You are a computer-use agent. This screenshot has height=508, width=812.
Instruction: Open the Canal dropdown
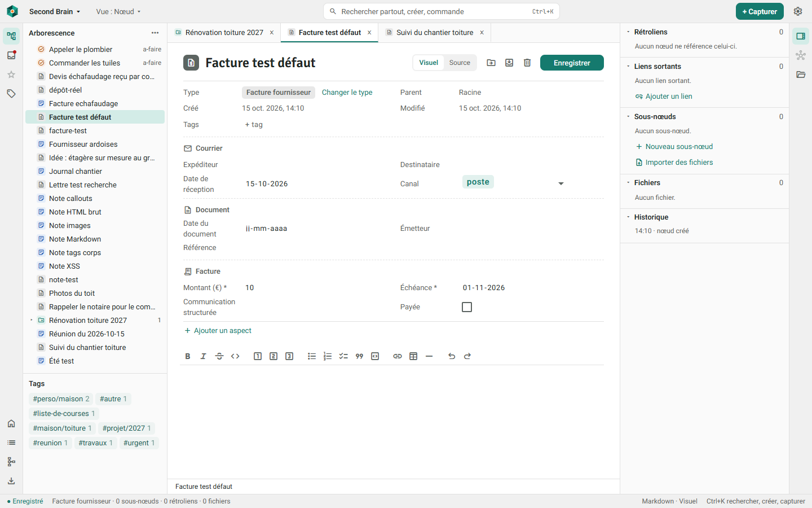coord(513,183)
